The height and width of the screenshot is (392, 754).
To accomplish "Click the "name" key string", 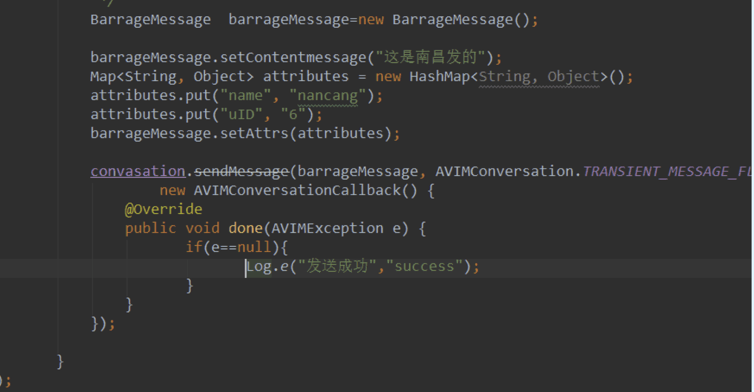I will click(x=246, y=96).
